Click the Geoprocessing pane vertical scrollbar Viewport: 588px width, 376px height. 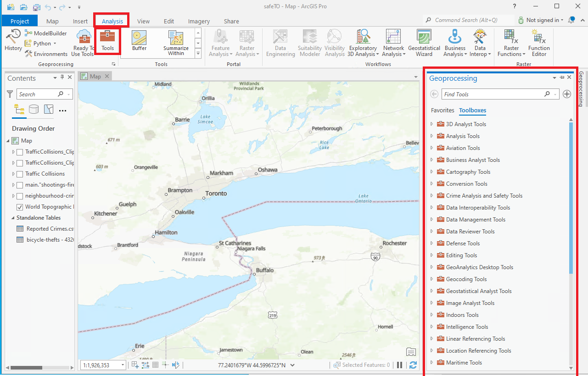coord(571,198)
